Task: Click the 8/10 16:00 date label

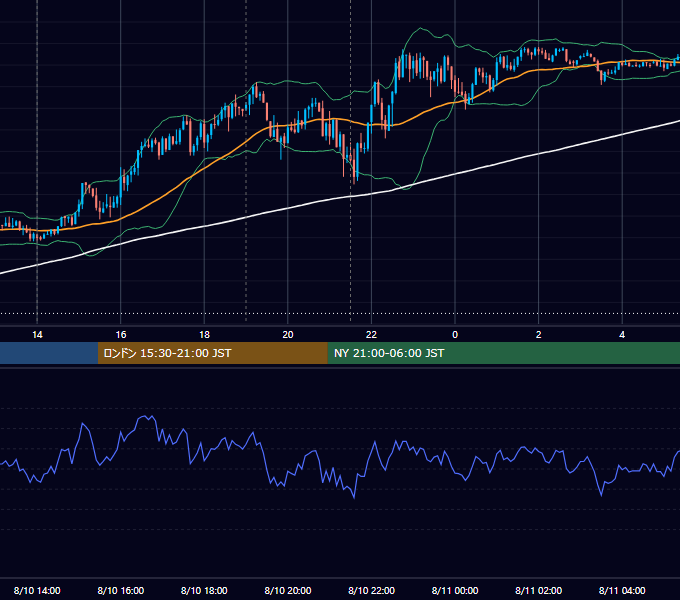Action: point(121,590)
